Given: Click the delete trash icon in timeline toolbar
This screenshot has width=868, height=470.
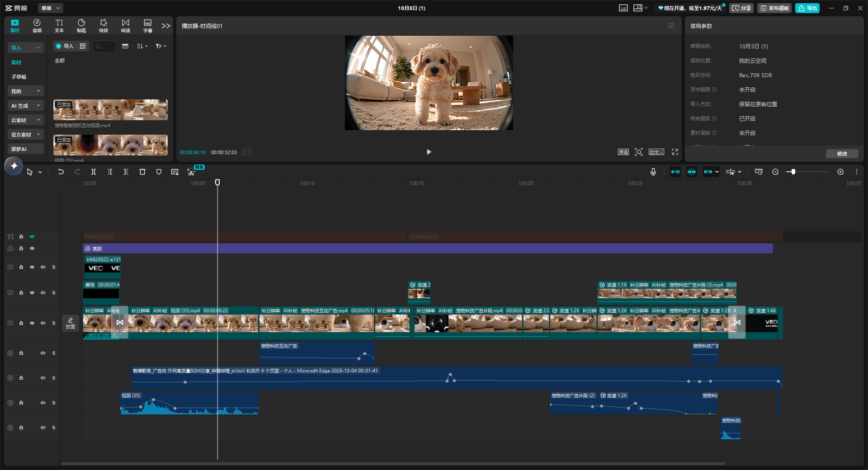Looking at the screenshot, I should click(x=142, y=172).
